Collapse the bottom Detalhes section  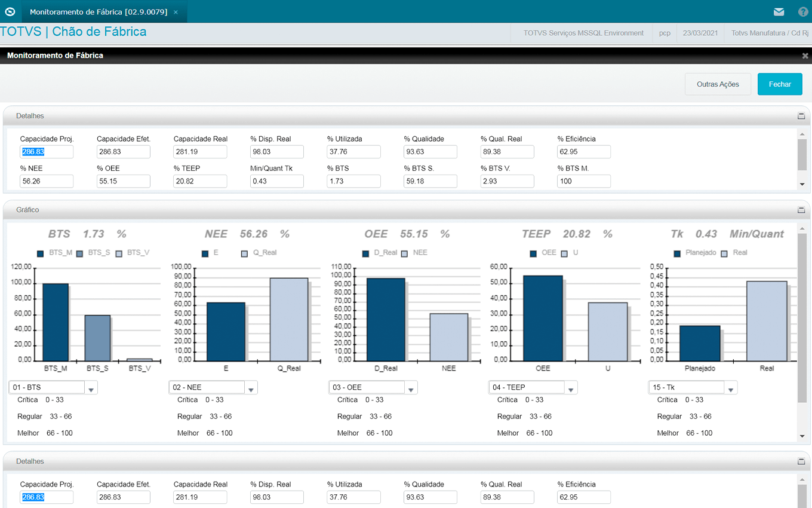pos(801,462)
